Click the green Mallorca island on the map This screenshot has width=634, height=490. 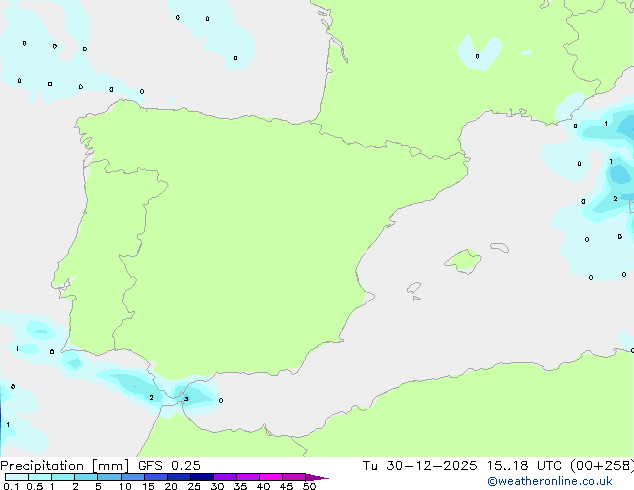463,261
